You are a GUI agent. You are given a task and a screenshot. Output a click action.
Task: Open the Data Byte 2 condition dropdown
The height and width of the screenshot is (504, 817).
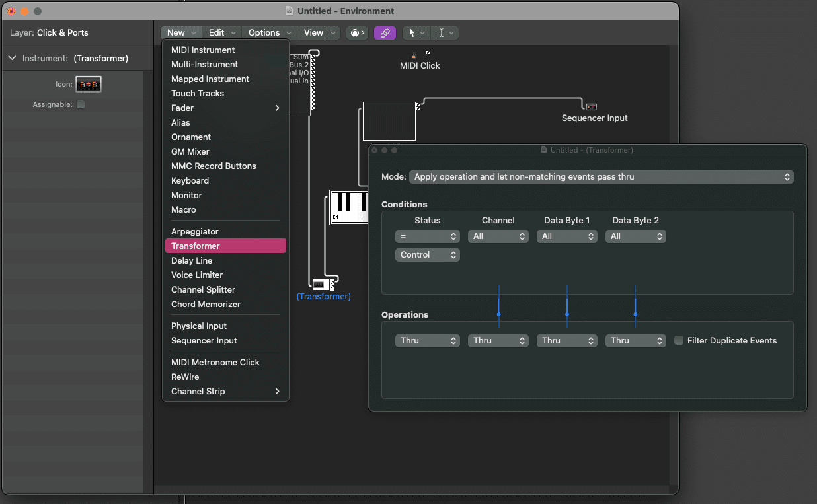click(x=635, y=236)
